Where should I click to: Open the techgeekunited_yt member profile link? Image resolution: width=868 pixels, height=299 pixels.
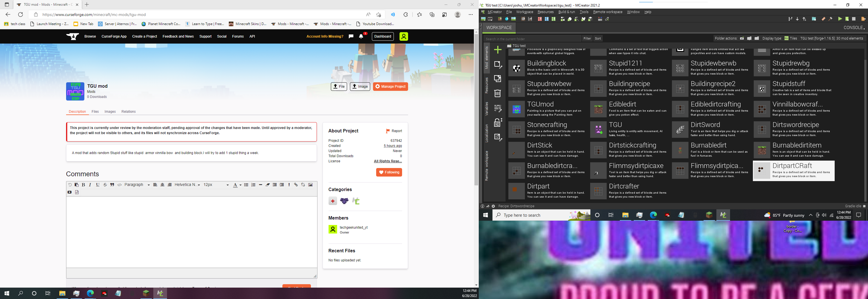[x=353, y=228]
